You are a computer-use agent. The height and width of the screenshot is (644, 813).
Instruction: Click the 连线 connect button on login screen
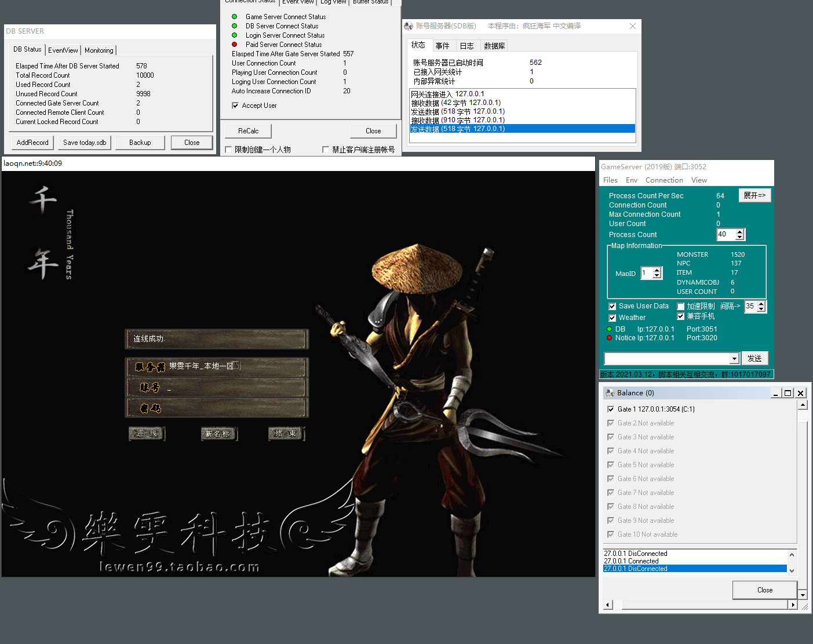pyautogui.click(x=147, y=433)
